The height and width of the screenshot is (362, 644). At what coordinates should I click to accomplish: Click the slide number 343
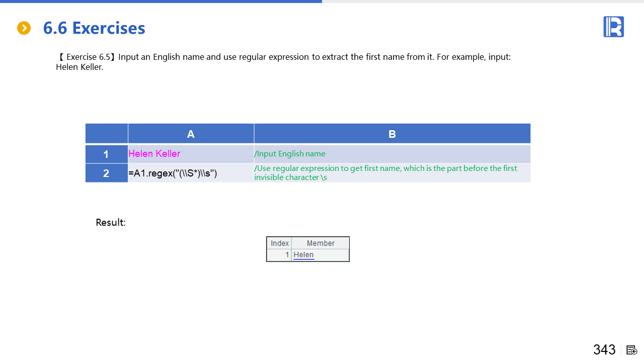(x=604, y=349)
